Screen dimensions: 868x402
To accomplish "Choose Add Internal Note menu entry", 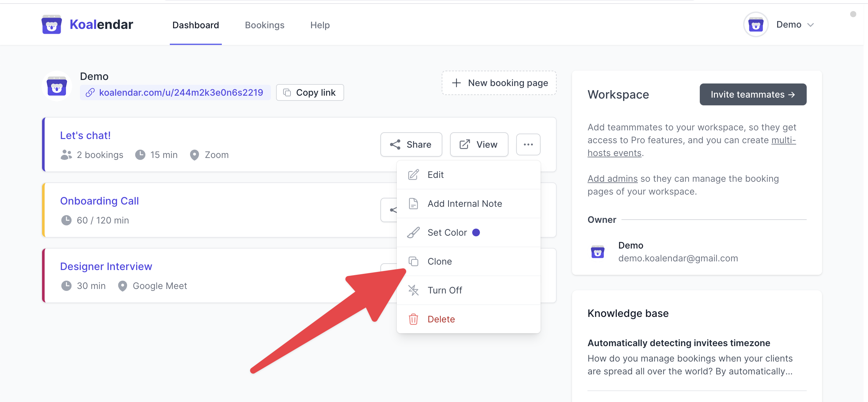I will pos(468,204).
